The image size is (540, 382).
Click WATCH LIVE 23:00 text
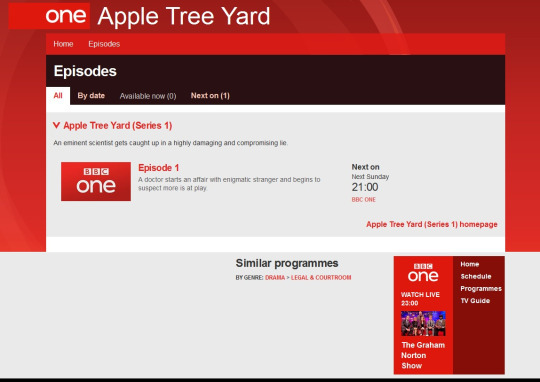tap(420, 299)
